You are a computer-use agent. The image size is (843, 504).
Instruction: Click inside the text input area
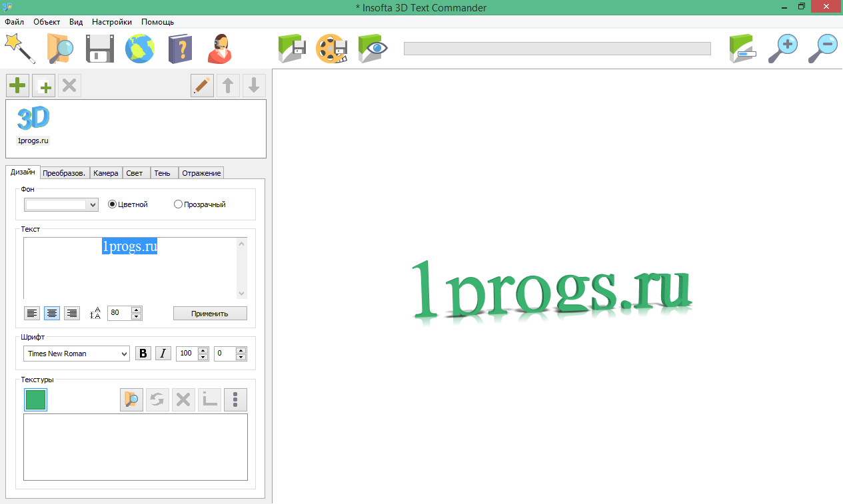click(x=130, y=268)
